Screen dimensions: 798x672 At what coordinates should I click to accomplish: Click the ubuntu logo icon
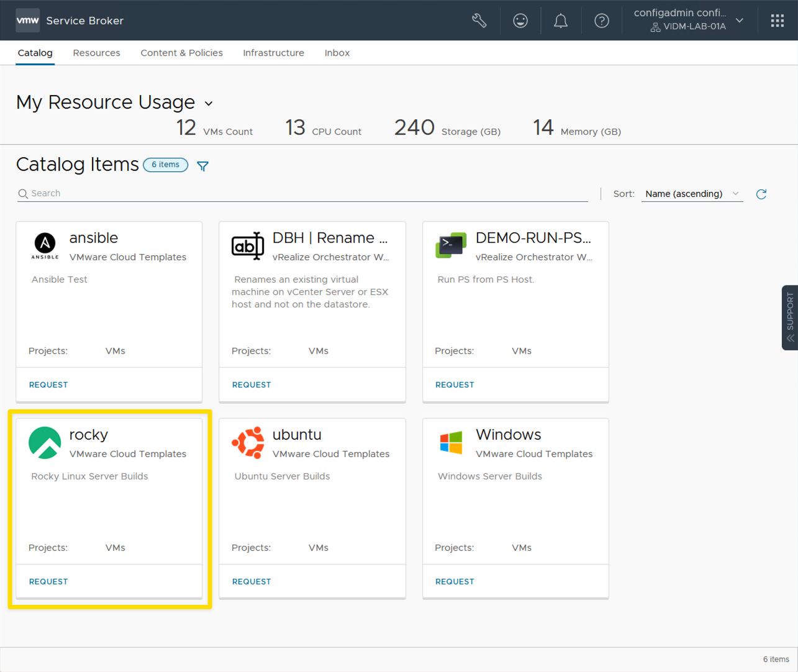coord(248,443)
